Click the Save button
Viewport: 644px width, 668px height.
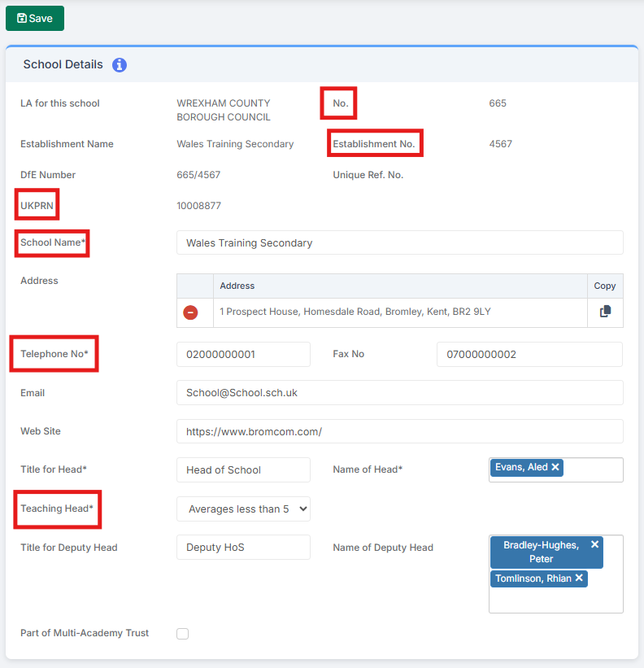pos(35,19)
